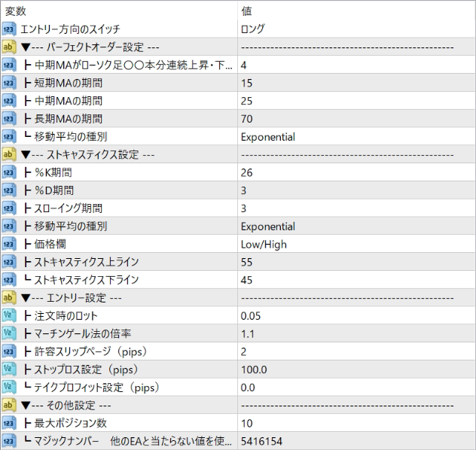The height and width of the screenshot is (450, 476).
Task: Edit the 長期MAの期間 value 70
Action: pyautogui.click(x=356, y=119)
